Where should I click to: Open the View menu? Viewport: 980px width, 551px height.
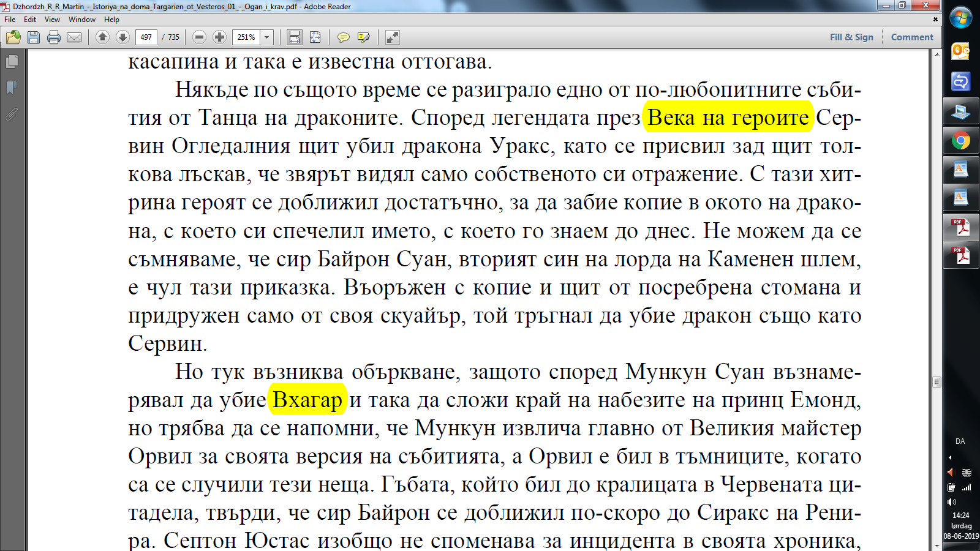(x=52, y=20)
